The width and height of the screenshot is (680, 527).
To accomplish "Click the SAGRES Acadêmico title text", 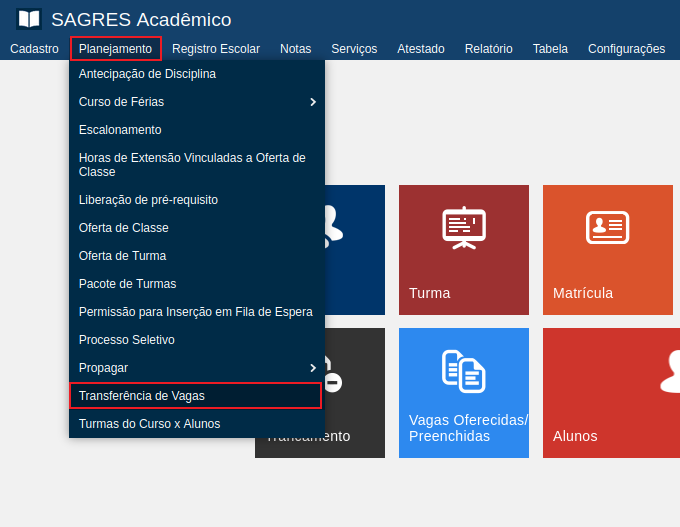I will (141, 20).
